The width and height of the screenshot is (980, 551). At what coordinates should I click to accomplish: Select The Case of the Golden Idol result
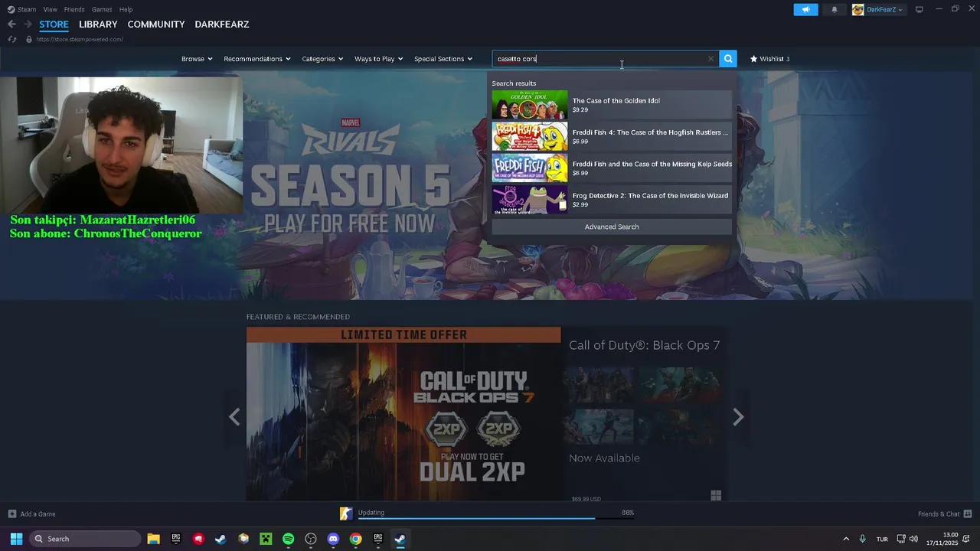pyautogui.click(x=612, y=105)
